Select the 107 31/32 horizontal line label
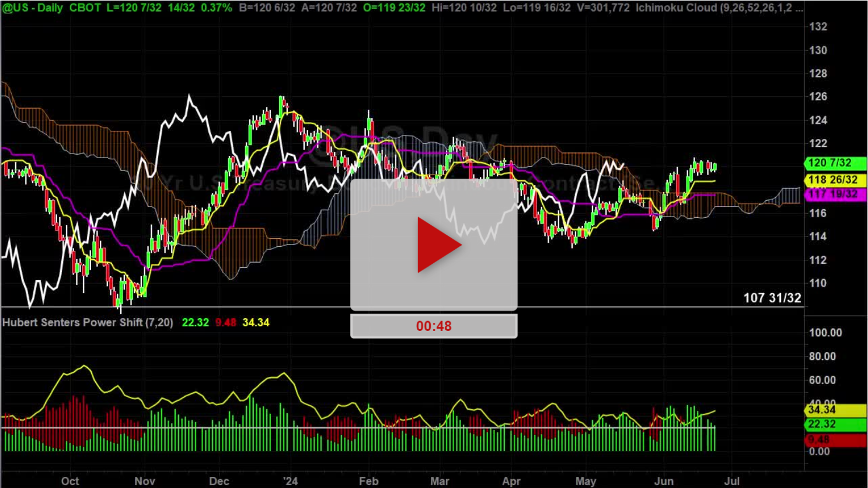The width and height of the screenshot is (868, 488). point(772,298)
